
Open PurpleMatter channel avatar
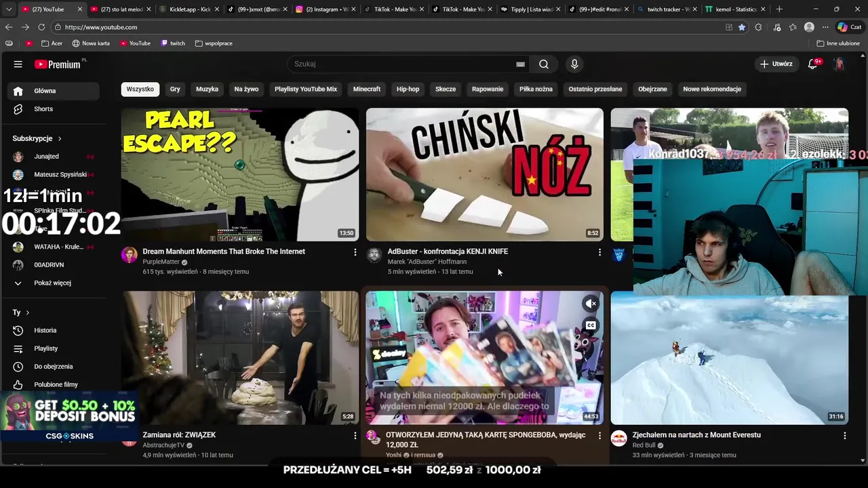tap(129, 255)
